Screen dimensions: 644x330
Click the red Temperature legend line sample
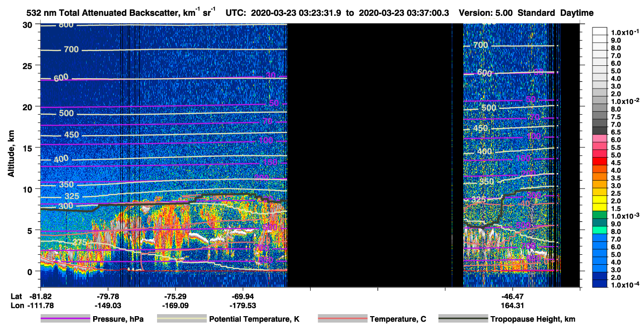[342, 319]
